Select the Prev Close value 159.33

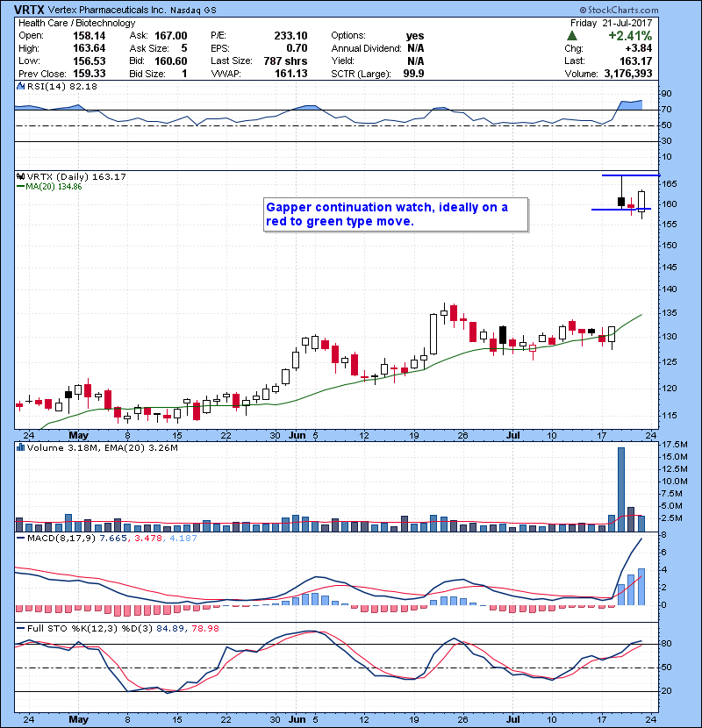pos(90,74)
